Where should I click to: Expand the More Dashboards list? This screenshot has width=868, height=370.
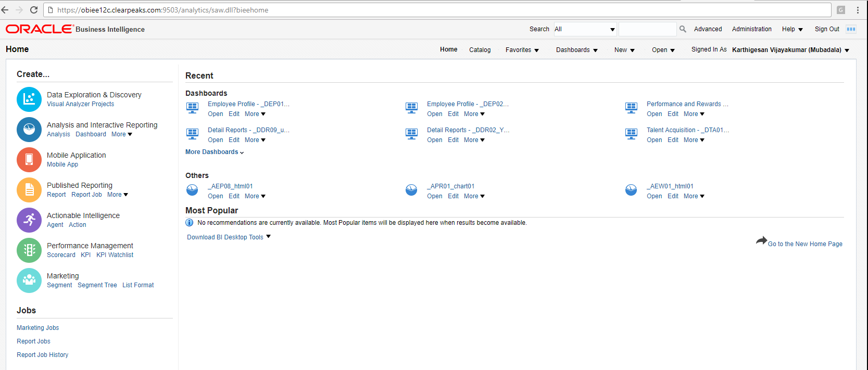(x=215, y=152)
